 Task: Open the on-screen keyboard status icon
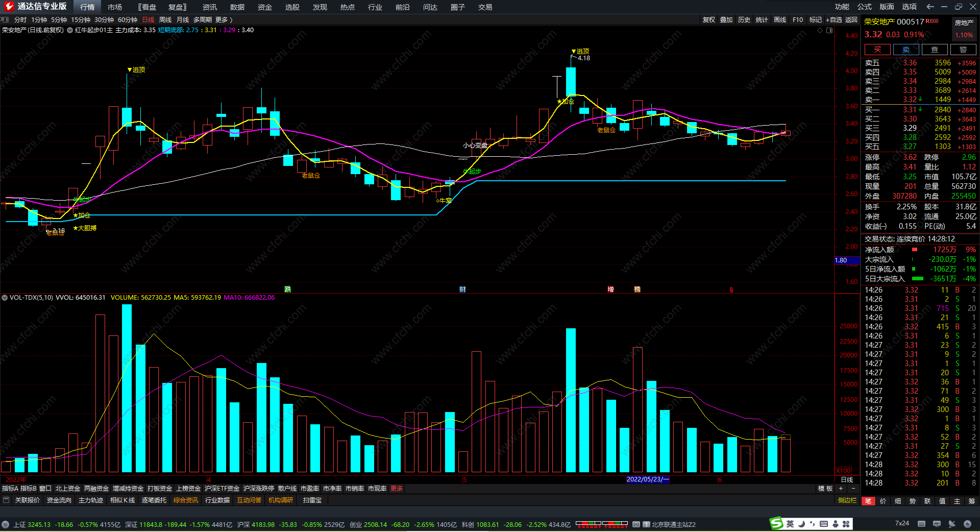921,524
